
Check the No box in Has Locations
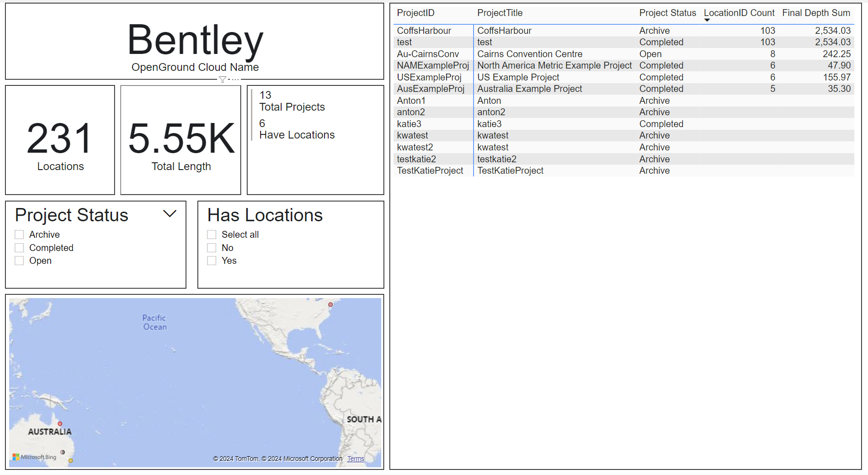tap(212, 248)
